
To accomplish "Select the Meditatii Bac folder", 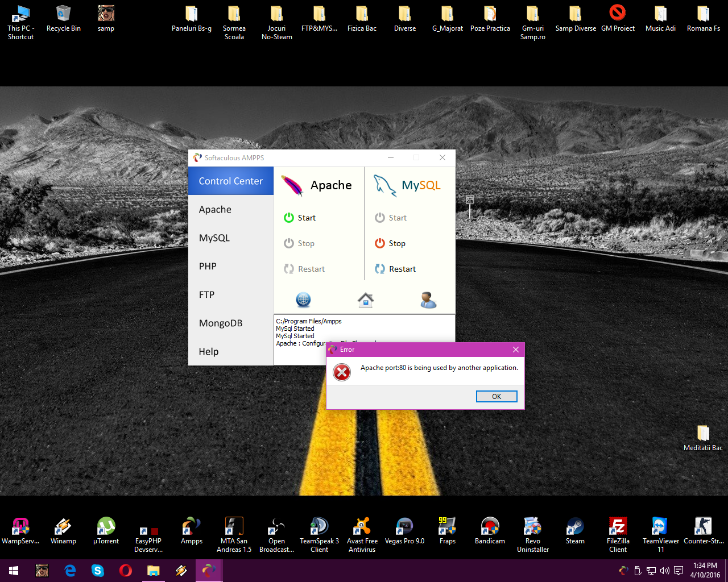I will tap(704, 438).
